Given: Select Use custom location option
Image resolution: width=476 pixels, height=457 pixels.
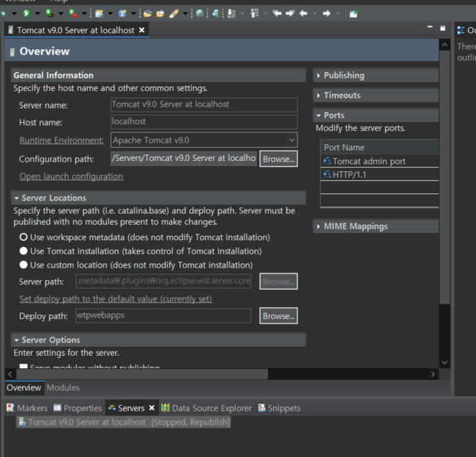Looking at the screenshot, I should (24, 265).
